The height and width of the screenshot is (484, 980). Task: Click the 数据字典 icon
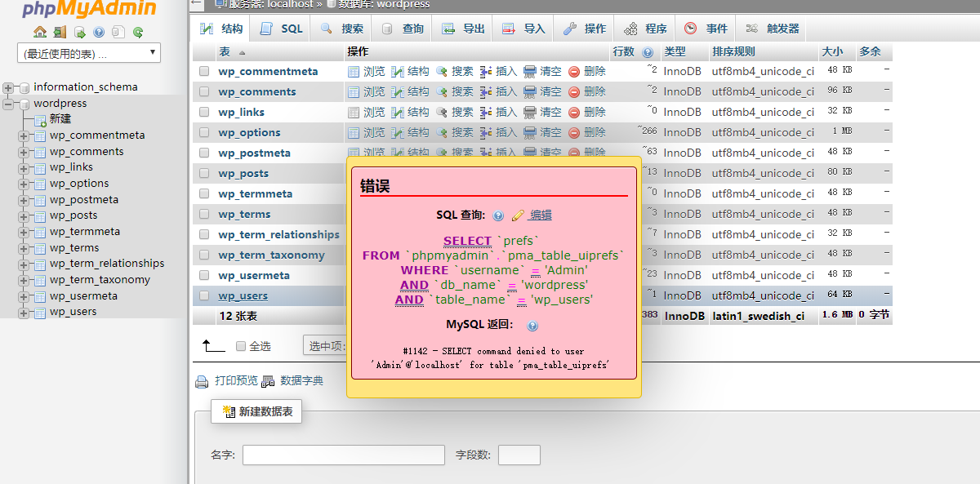pos(268,381)
